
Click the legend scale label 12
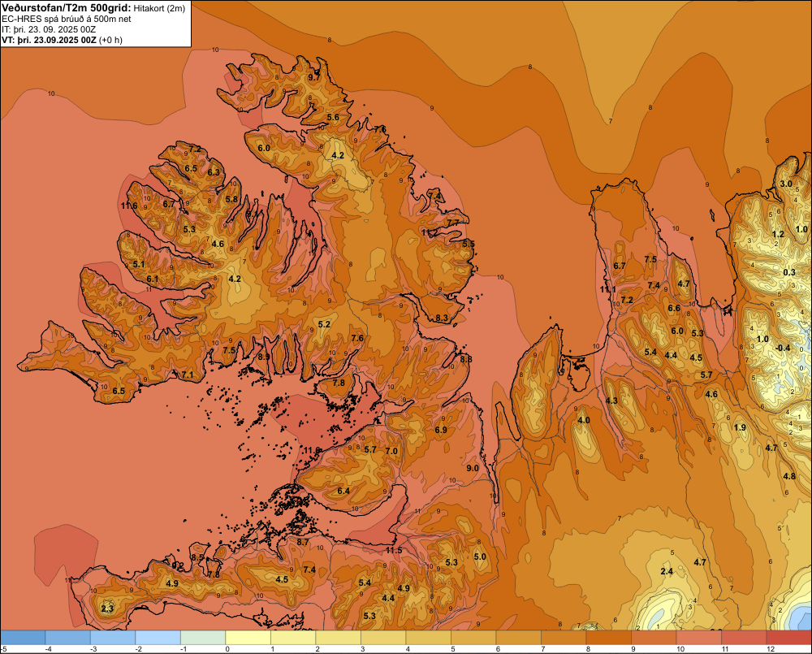point(770,649)
